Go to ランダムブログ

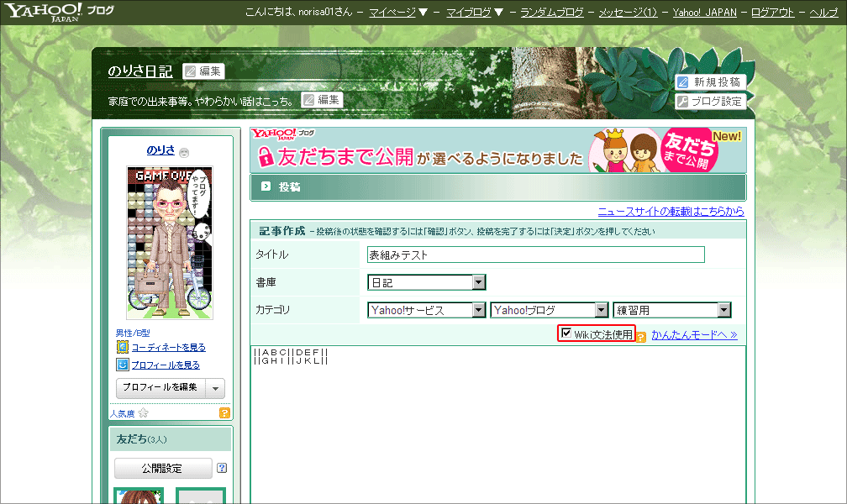tap(551, 12)
